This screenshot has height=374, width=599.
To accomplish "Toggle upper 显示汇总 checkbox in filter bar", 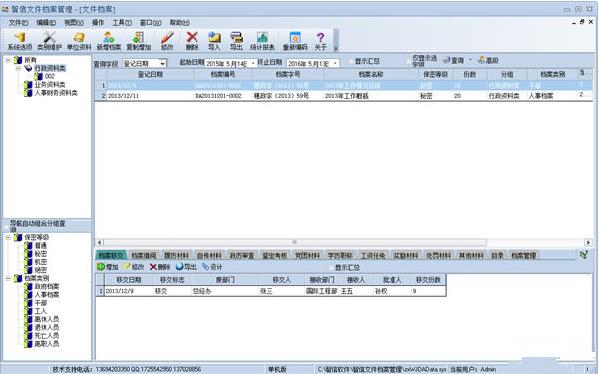I will [351, 61].
